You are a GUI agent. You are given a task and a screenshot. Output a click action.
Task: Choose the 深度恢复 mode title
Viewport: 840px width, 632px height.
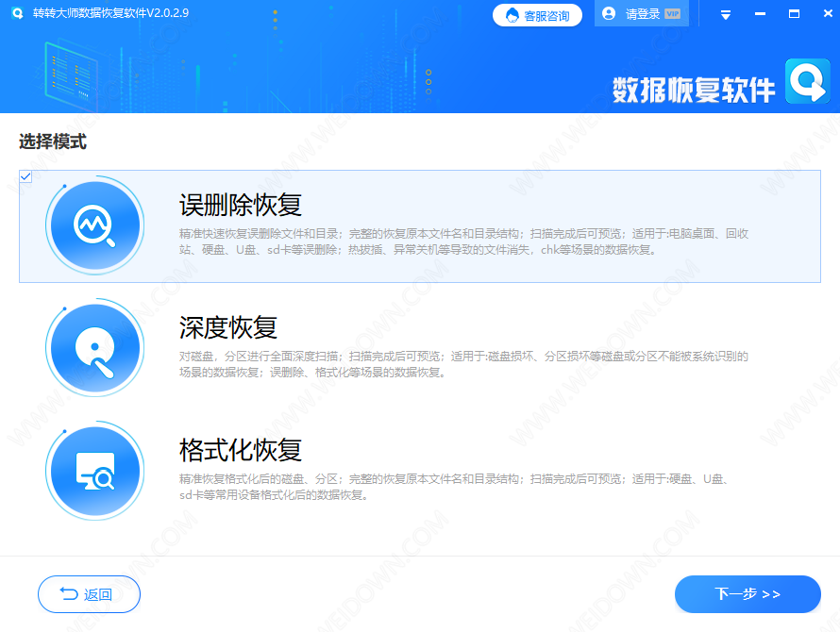(228, 327)
